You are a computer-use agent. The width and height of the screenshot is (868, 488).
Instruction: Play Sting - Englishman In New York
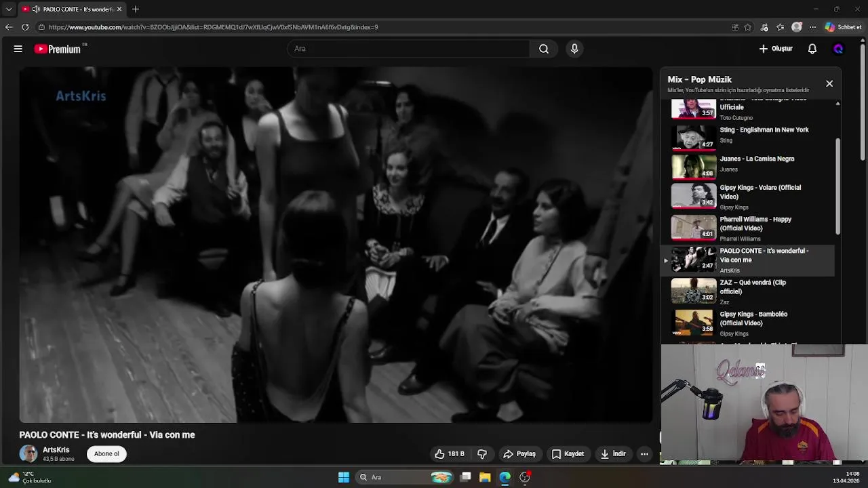749,137
